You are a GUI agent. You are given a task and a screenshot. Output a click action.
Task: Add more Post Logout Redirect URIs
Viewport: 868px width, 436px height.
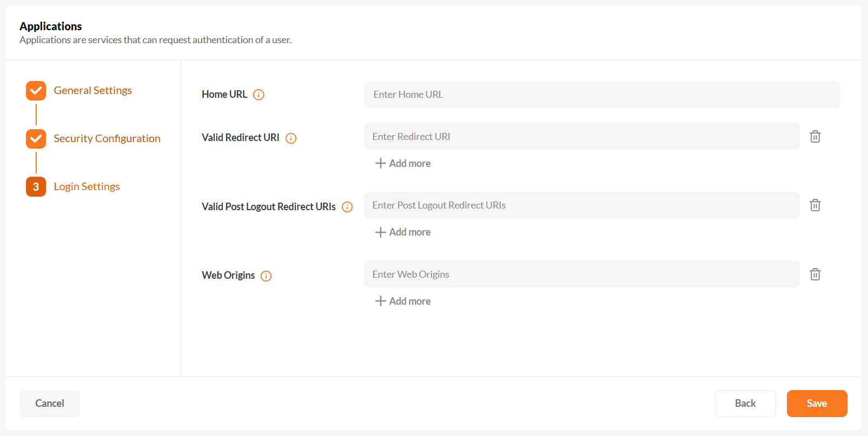coord(403,232)
